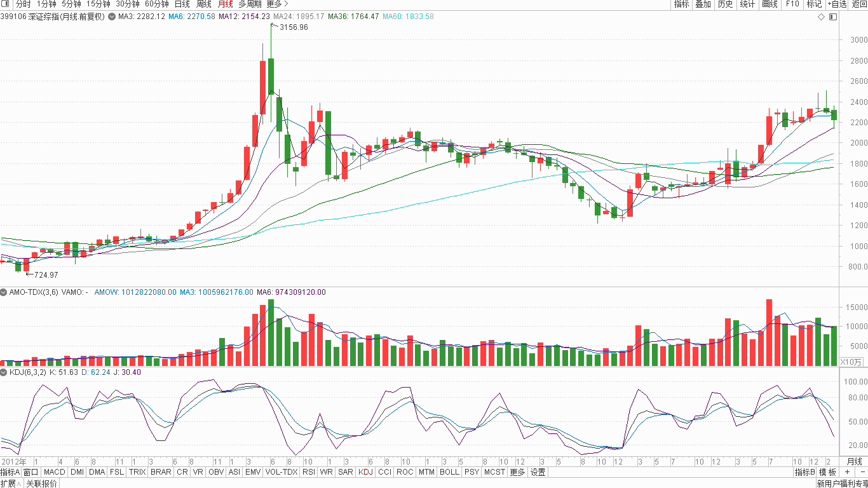The height and width of the screenshot is (488, 868).
Task: Open 统计 statistics button
Action: pos(747,4)
